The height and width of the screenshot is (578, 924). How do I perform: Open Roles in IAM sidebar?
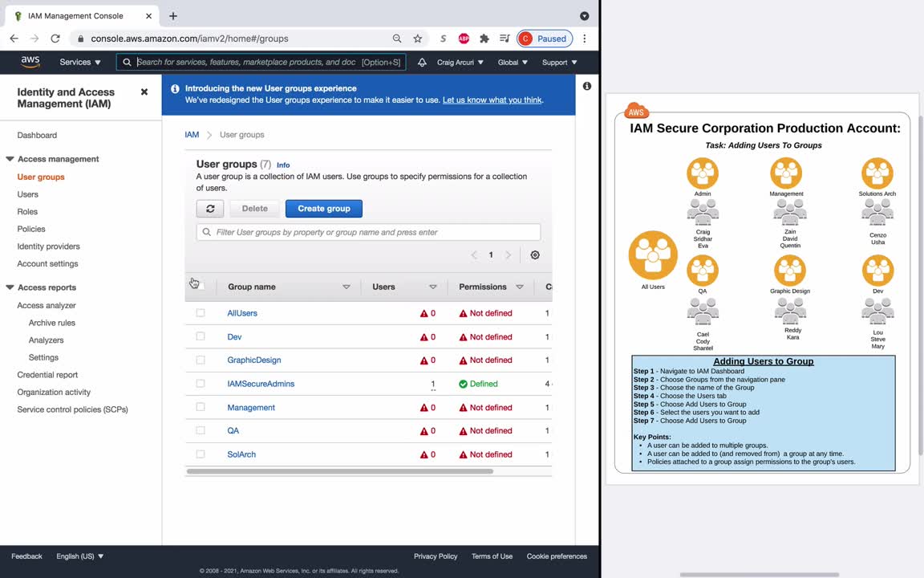(x=27, y=211)
